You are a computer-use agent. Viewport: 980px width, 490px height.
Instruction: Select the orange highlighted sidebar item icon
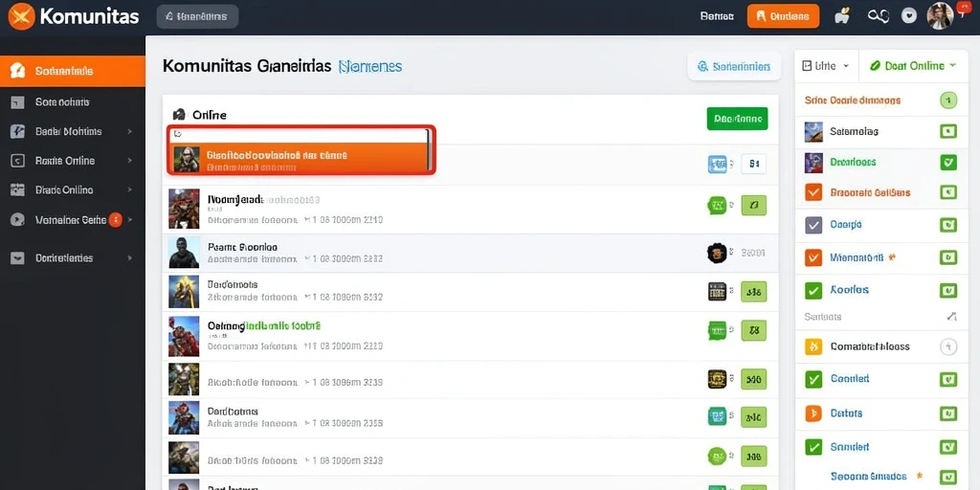(x=18, y=71)
